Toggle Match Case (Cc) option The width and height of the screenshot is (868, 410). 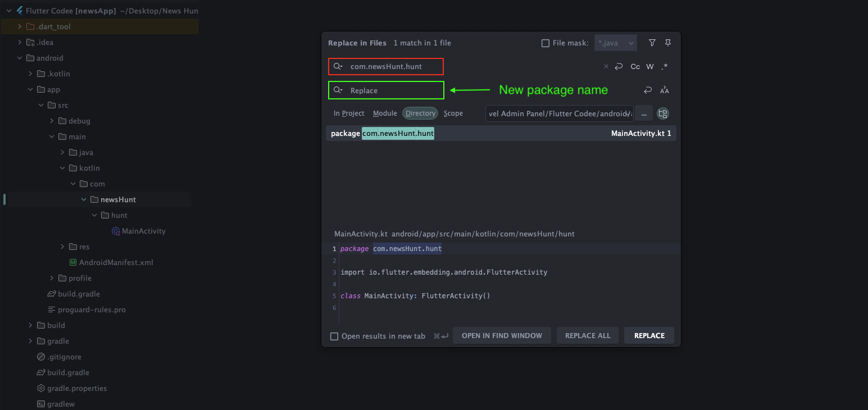pos(635,67)
